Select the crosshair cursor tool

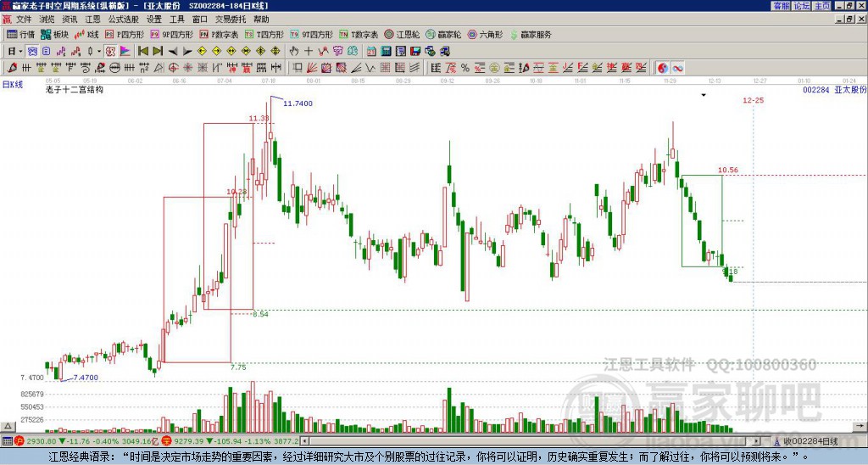(309, 52)
